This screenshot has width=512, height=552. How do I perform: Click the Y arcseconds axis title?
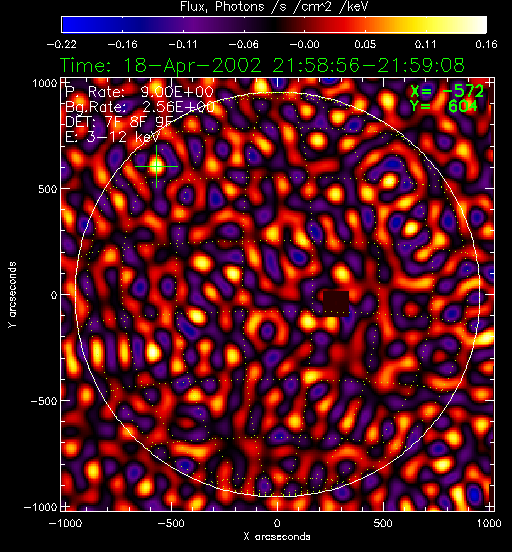click(x=12, y=295)
